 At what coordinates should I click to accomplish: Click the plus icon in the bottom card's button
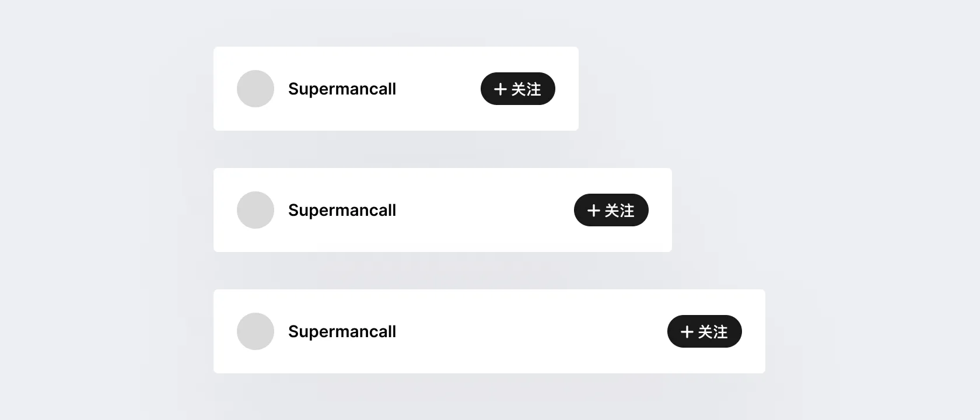[x=687, y=332]
